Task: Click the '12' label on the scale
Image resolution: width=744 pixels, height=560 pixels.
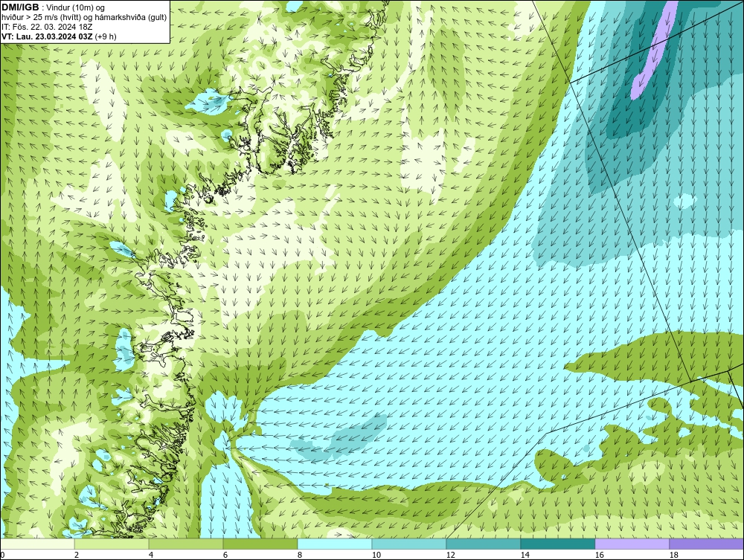Action: pyautogui.click(x=450, y=555)
